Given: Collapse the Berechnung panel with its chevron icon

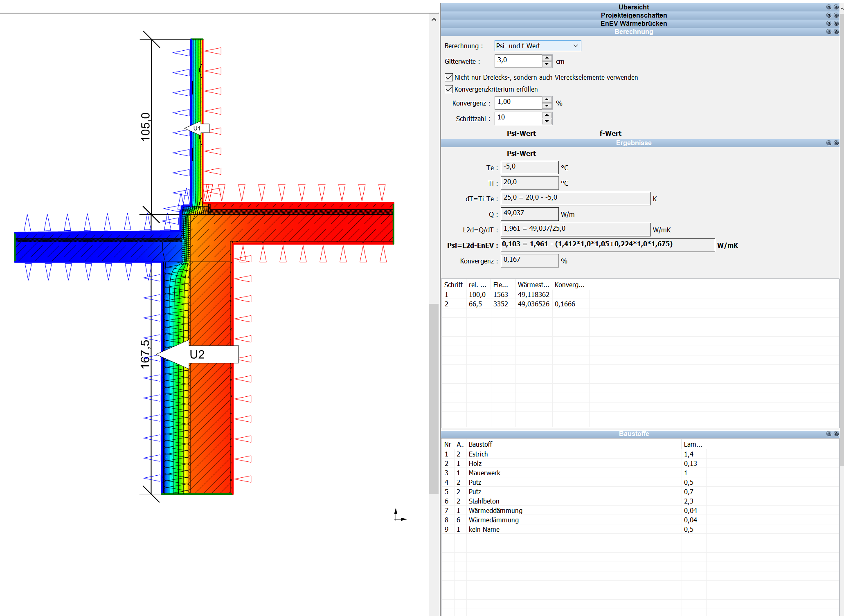Looking at the screenshot, I should (x=836, y=31).
